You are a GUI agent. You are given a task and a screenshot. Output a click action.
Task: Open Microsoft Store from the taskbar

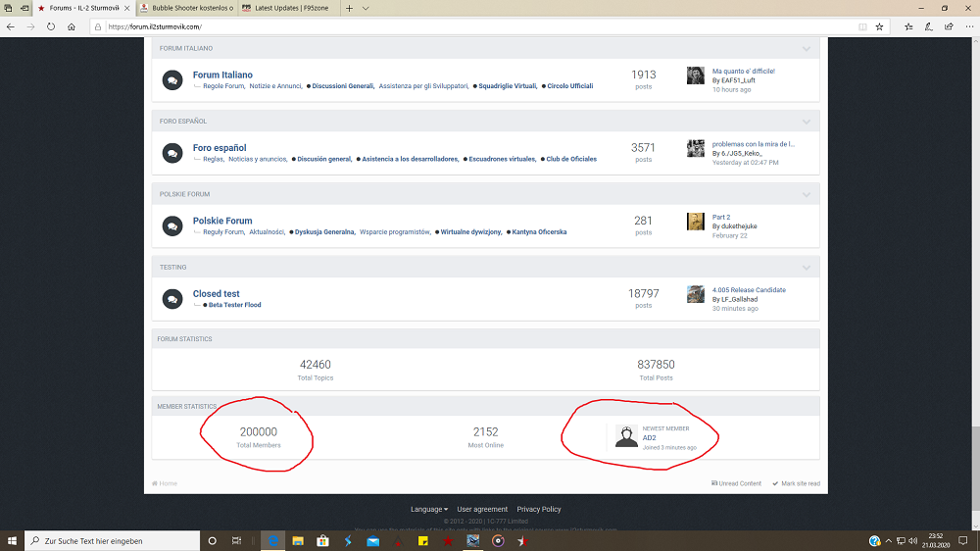pyautogui.click(x=322, y=540)
